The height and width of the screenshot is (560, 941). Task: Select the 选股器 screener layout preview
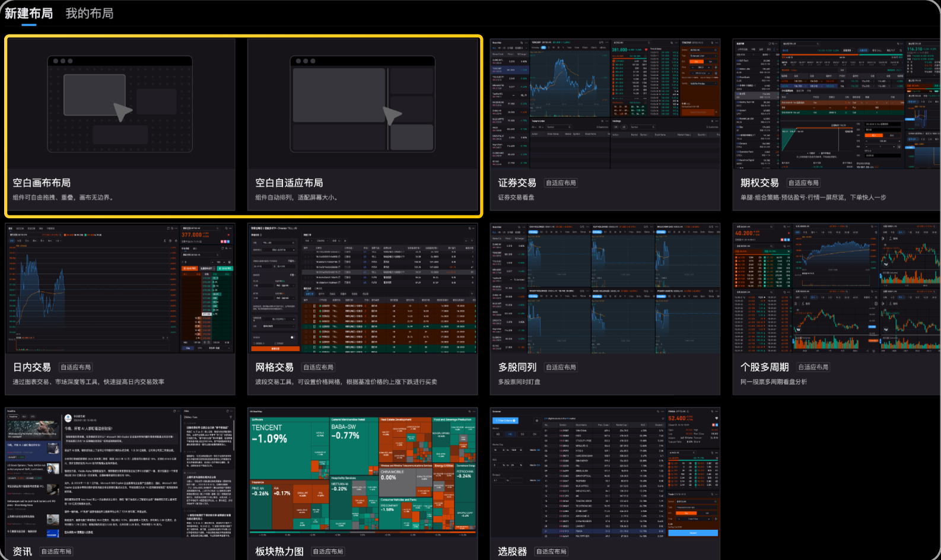click(605, 473)
